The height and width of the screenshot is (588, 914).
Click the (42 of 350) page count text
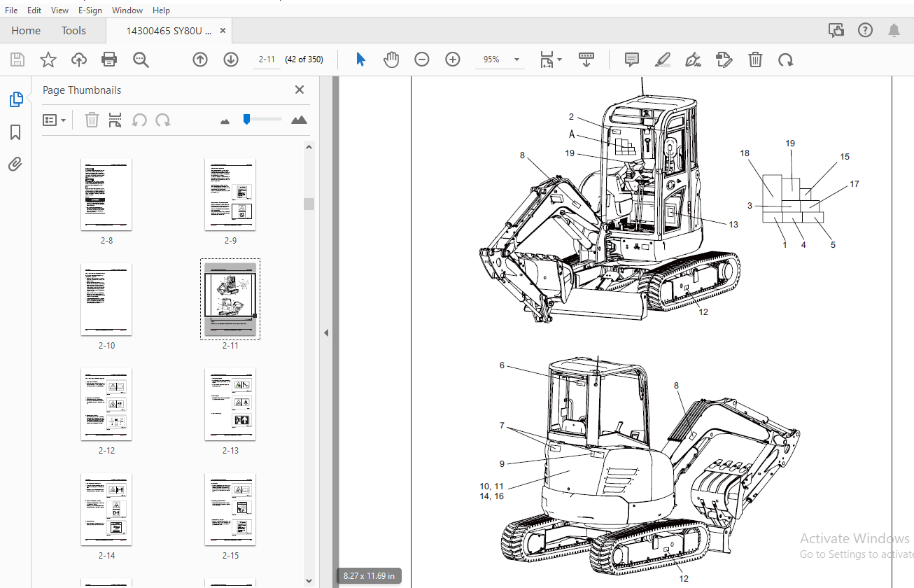tap(304, 59)
